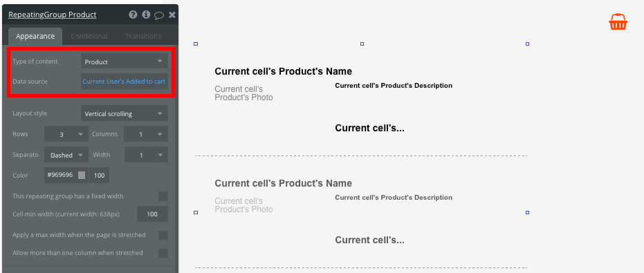Click the Cell min width input field
Image resolution: width=644 pixels, height=273 pixels.
pos(152,214)
